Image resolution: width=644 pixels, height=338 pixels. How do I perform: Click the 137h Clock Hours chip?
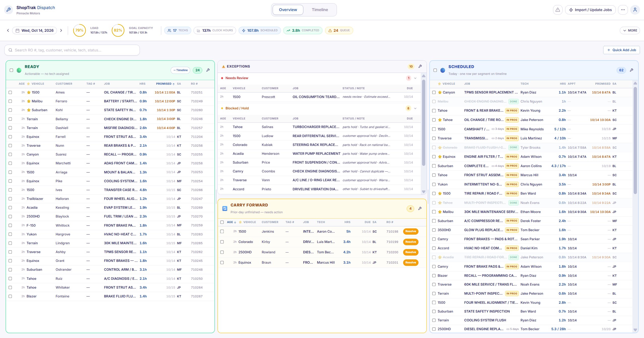tap(215, 30)
